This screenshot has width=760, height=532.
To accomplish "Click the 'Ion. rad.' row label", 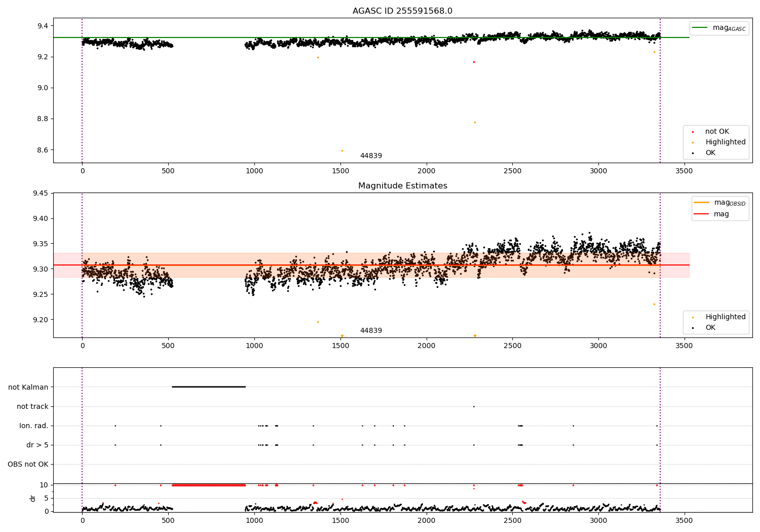I will point(34,426).
